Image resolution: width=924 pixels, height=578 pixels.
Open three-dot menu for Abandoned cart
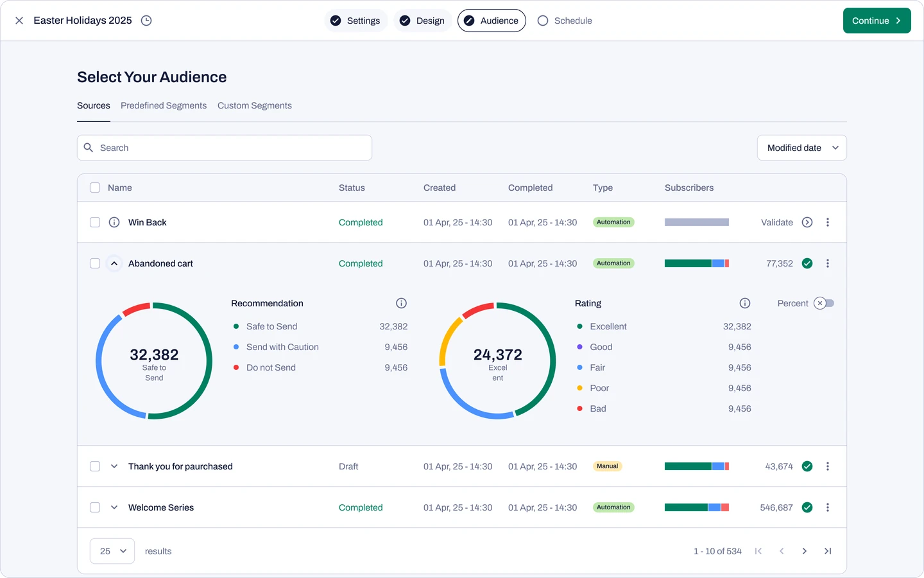click(828, 263)
